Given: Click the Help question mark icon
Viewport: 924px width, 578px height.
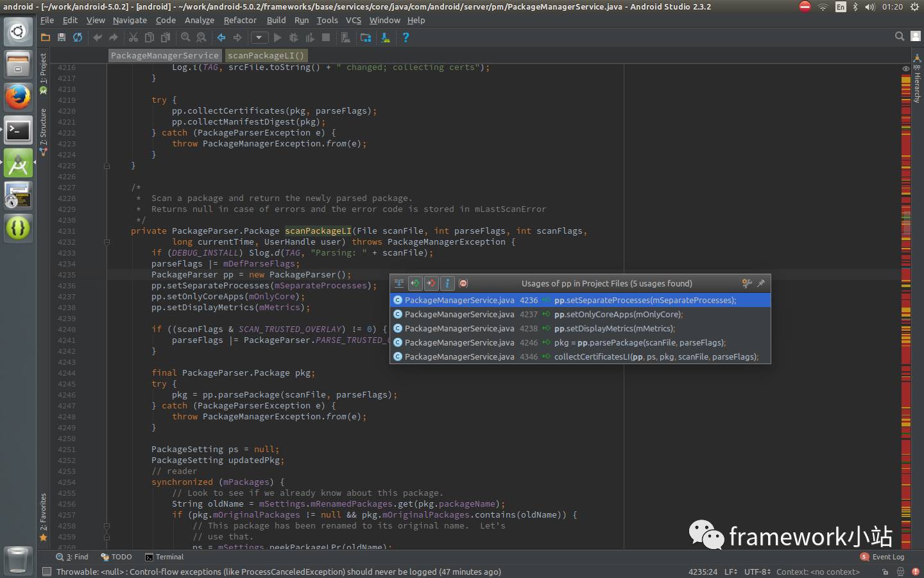Looking at the screenshot, I should click(x=405, y=37).
